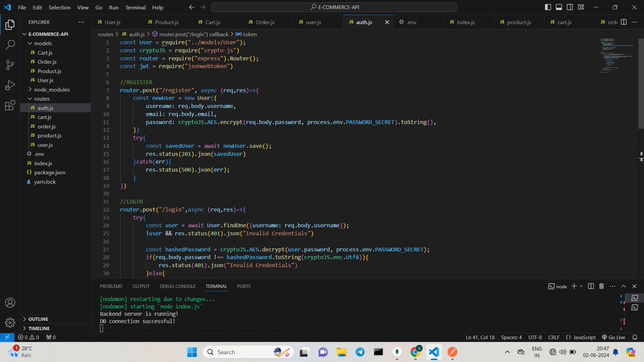Toggle primary side bar visibility
Screen dimensions: 644x362
click(547, 8)
